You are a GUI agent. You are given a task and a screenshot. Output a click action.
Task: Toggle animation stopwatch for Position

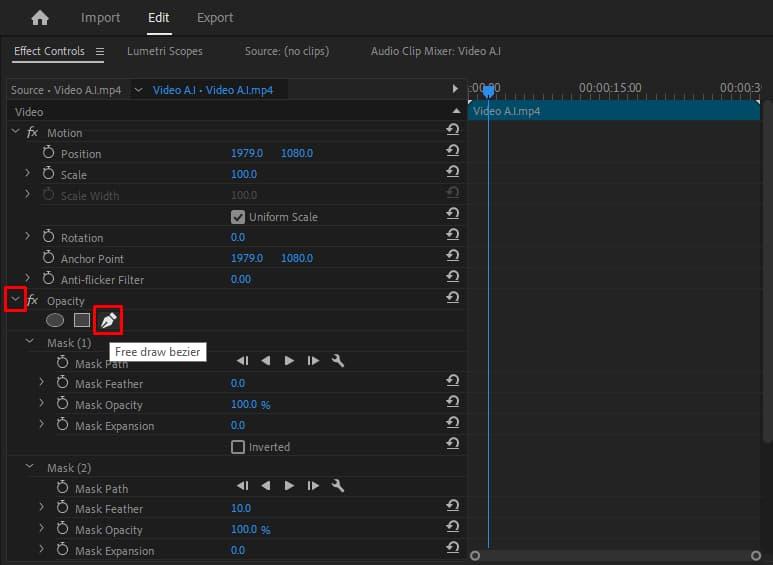click(48, 153)
